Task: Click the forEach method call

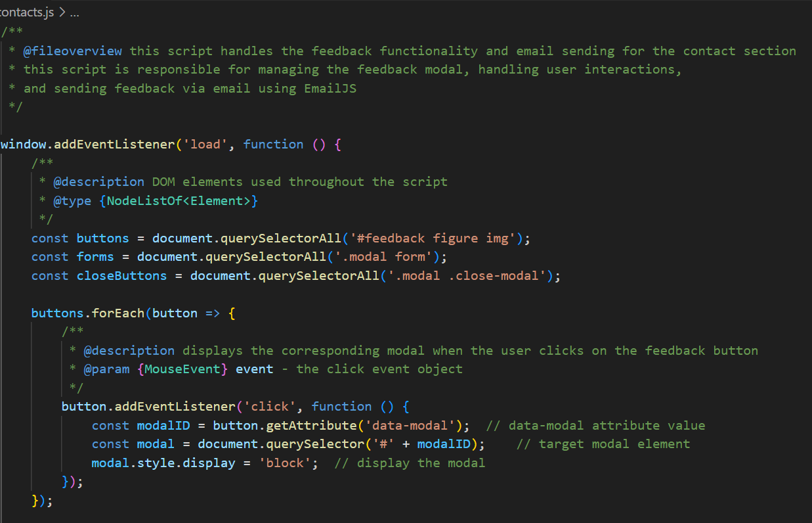Action: click(118, 313)
